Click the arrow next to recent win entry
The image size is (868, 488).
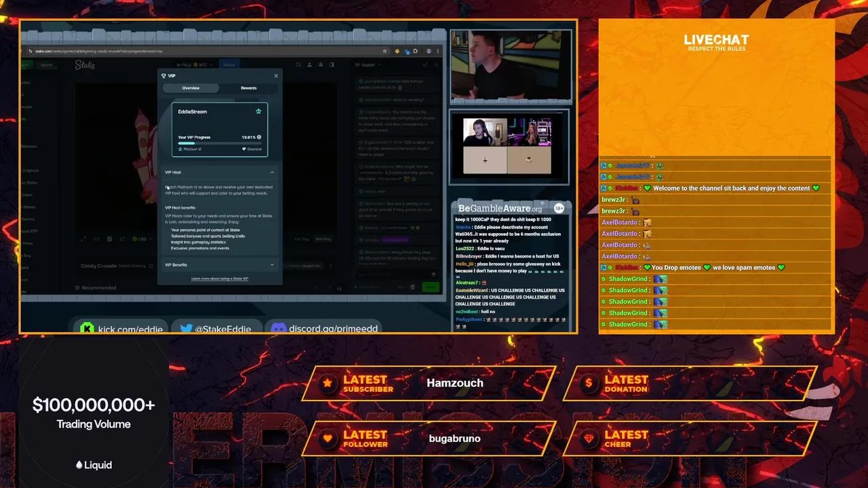coord(330,266)
